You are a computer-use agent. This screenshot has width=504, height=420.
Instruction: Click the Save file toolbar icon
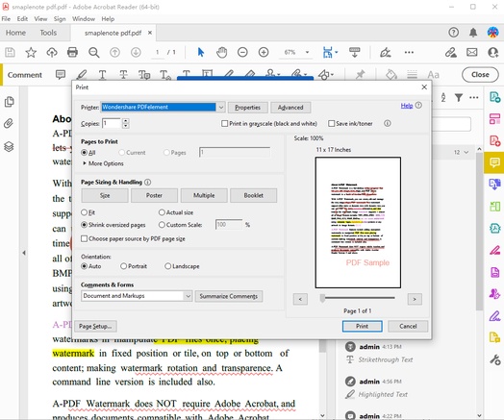coord(10,52)
